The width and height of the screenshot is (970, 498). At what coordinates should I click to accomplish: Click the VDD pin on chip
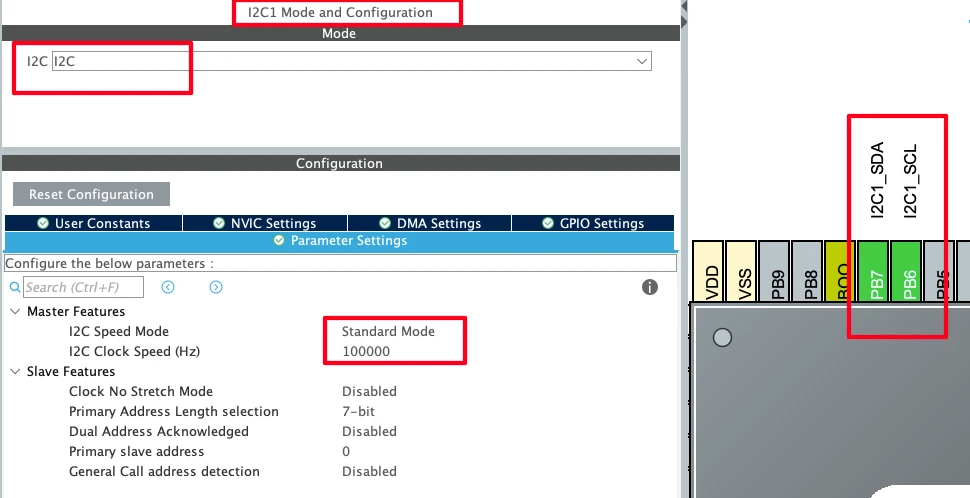coord(711,271)
